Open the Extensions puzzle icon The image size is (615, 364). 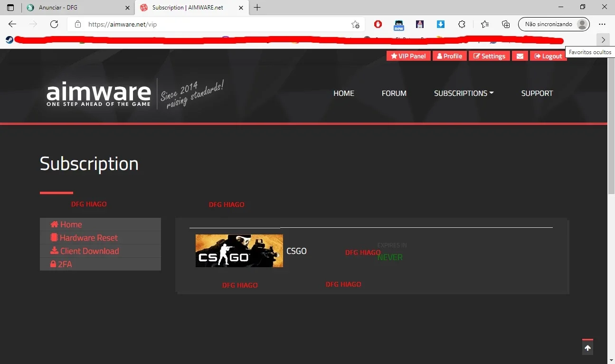pyautogui.click(x=462, y=24)
